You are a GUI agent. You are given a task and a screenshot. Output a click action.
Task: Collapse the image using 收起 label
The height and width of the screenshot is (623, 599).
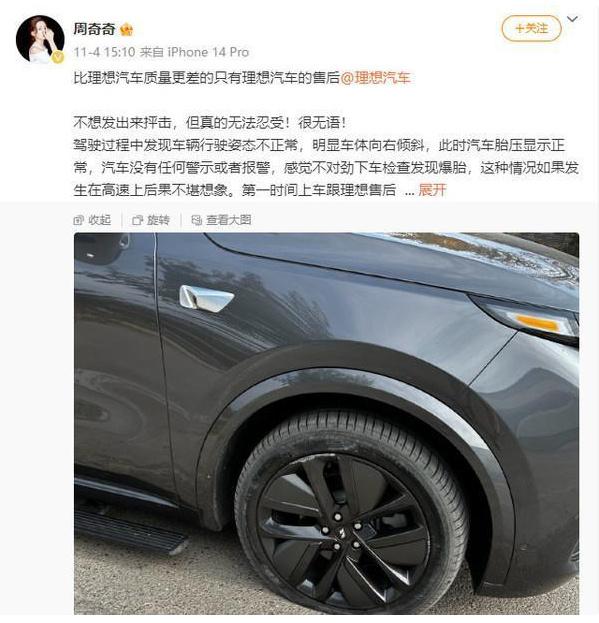pyautogui.click(x=99, y=220)
